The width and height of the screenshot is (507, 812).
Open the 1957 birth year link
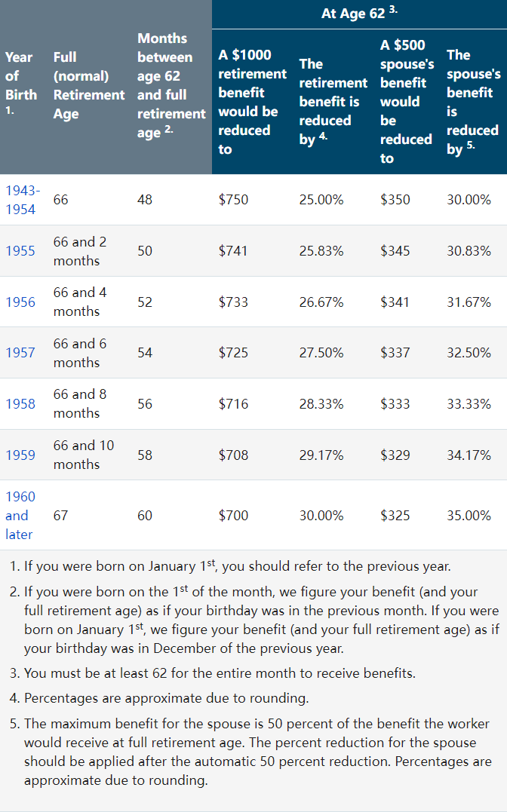[x=20, y=353]
